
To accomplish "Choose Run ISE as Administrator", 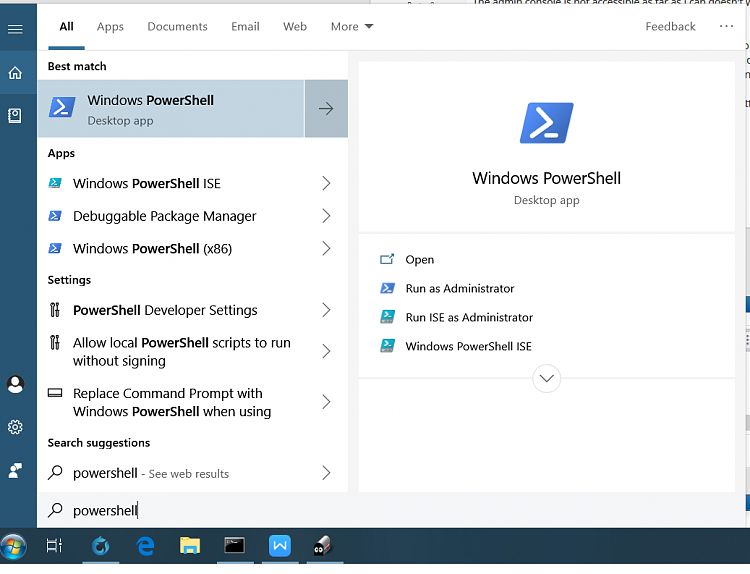I will click(469, 317).
